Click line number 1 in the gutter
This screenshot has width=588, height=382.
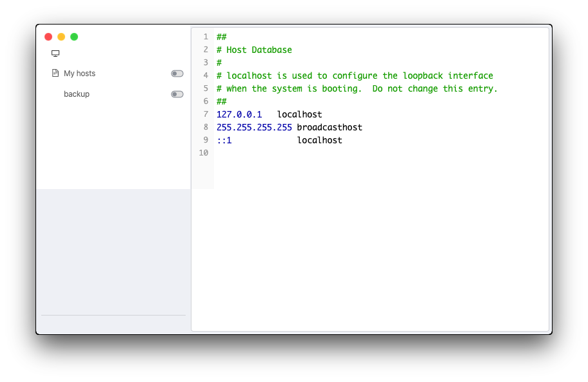coord(206,37)
